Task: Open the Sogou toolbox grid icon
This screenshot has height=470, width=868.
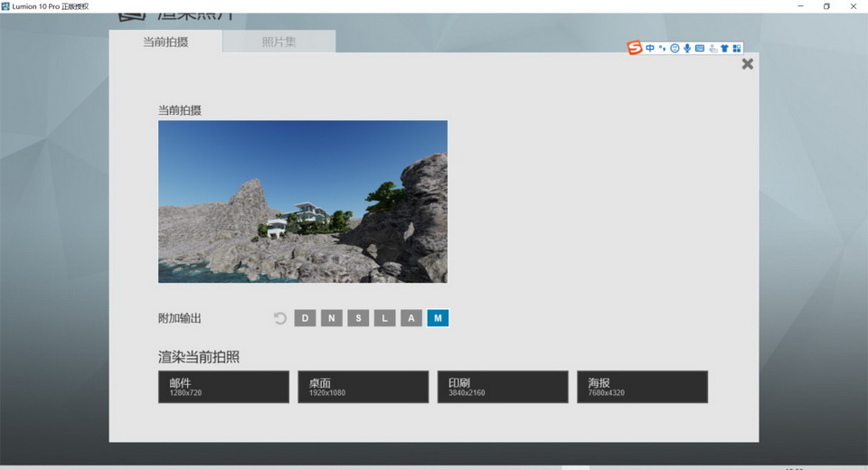Action: pos(737,48)
